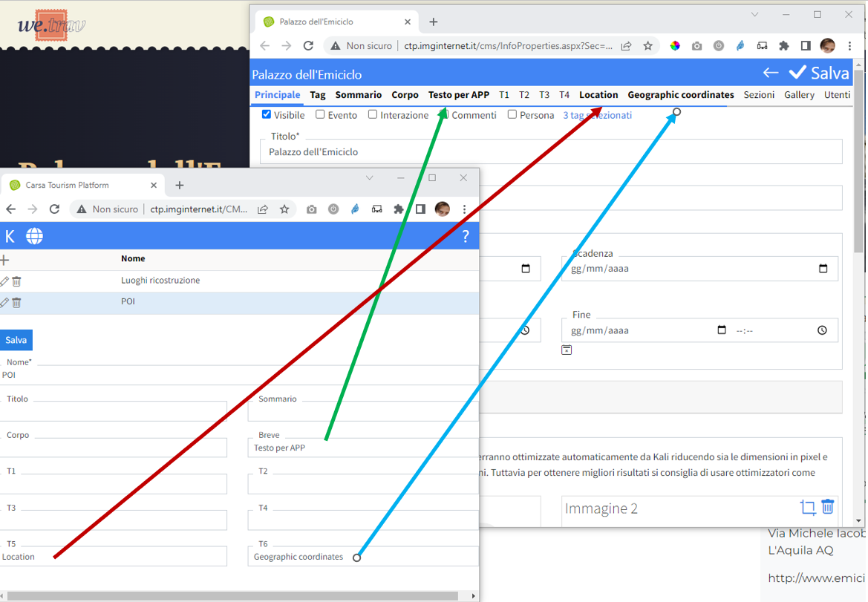Select the Luoghi ricostruzione row

[240, 281]
